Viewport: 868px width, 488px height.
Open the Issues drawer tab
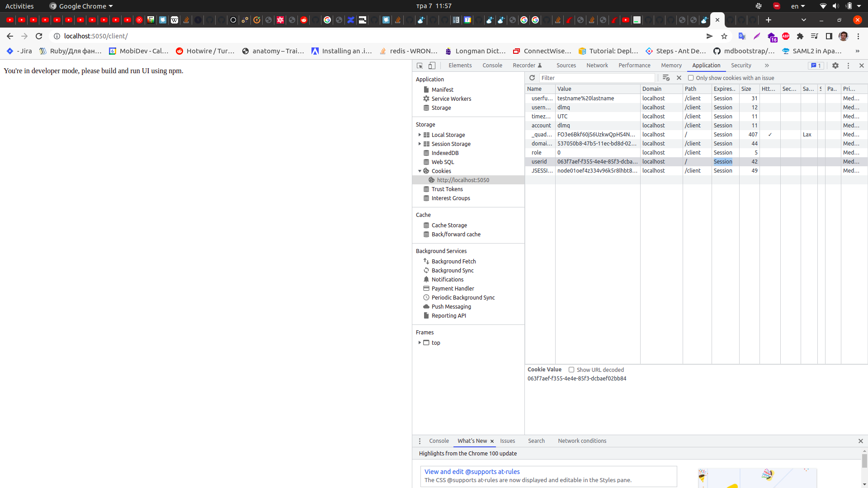point(507,441)
